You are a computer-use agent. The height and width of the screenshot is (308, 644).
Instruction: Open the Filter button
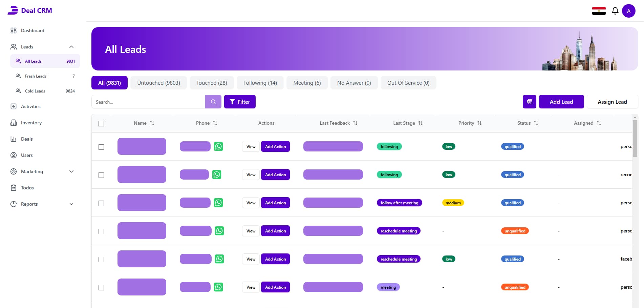pyautogui.click(x=240, y=102)
